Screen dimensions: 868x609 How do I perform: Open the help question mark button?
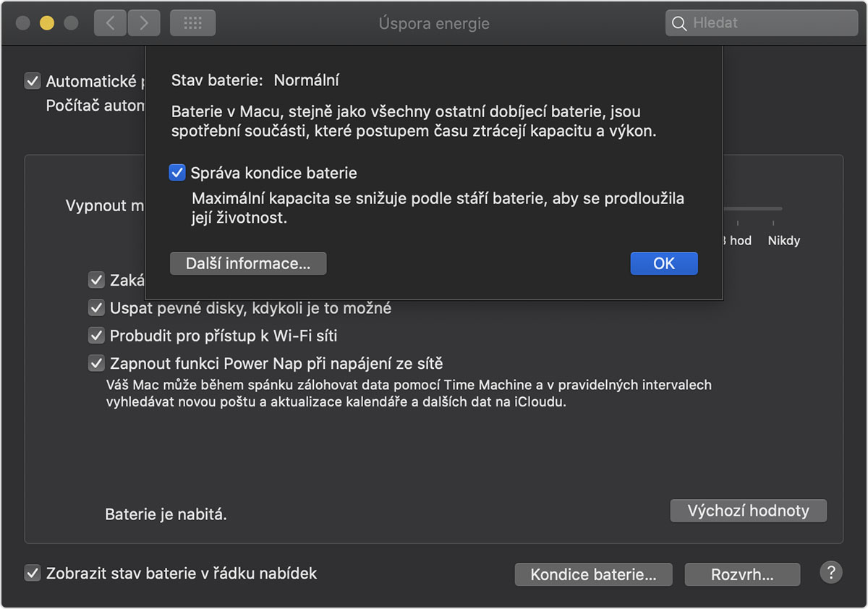pyautogui.click(x=831, y=573)
